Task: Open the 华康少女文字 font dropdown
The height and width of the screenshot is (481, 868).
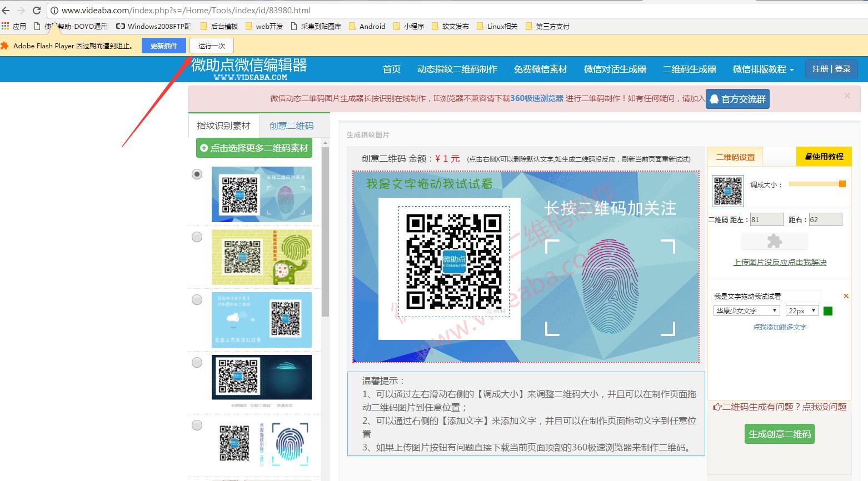Action: [x=747, y=310]
